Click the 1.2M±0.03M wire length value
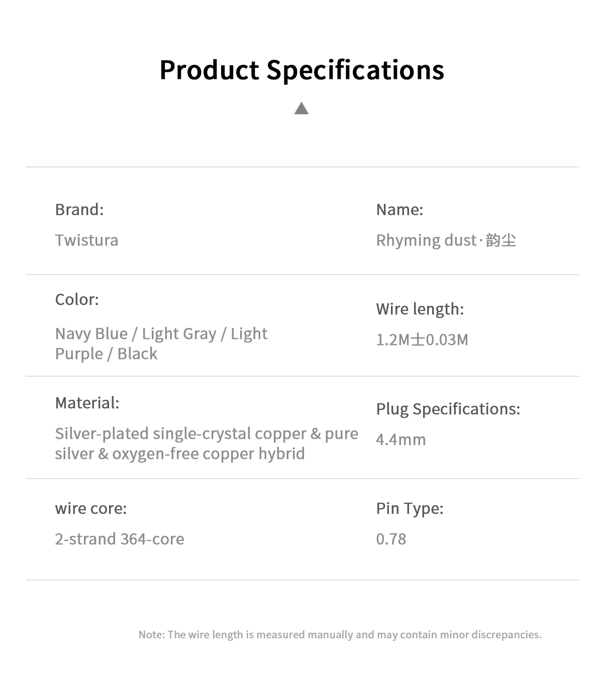Image resolution: width=603 pixels, height=700 pixels. [422, 340]
